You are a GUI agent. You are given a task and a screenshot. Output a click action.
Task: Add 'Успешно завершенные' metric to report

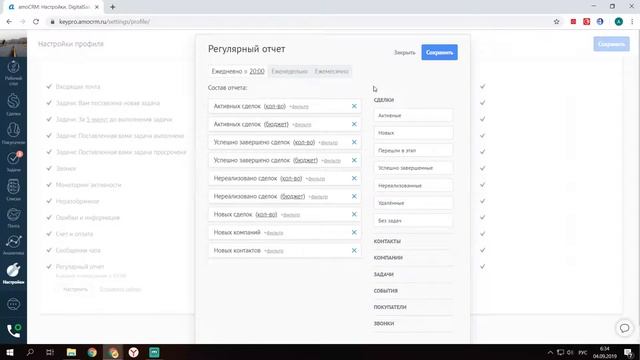pos(413,168)
